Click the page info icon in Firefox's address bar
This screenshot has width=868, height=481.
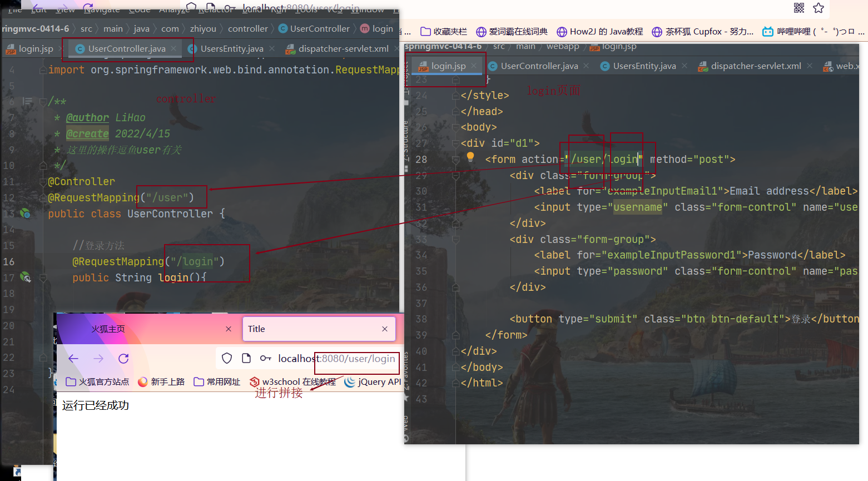[246, 359]
